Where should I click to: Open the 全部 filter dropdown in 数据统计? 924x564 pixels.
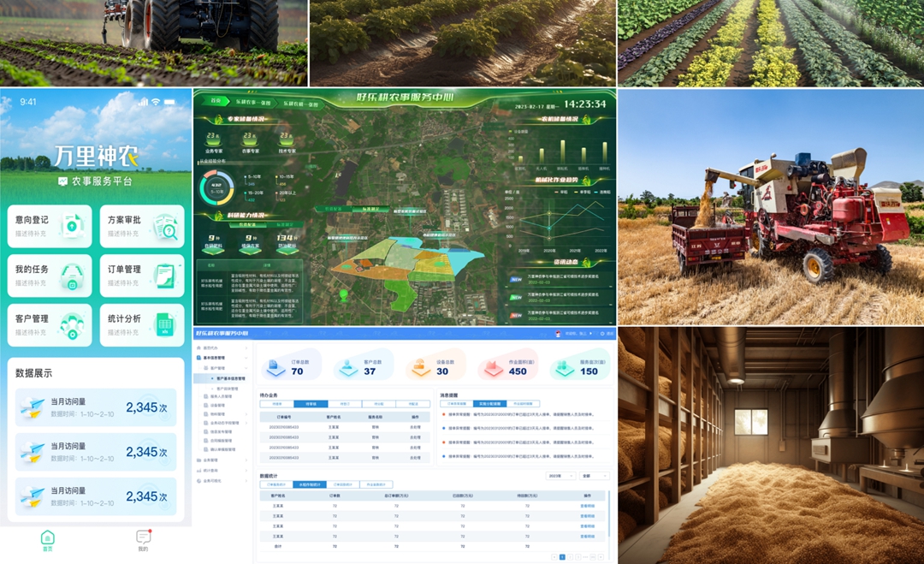click(x=594, y=475)
